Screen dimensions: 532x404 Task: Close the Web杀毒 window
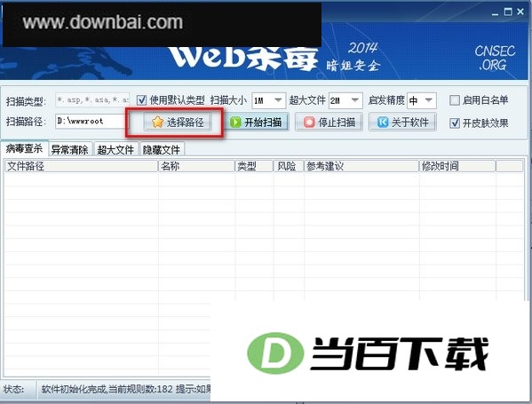tap(520, 12)
